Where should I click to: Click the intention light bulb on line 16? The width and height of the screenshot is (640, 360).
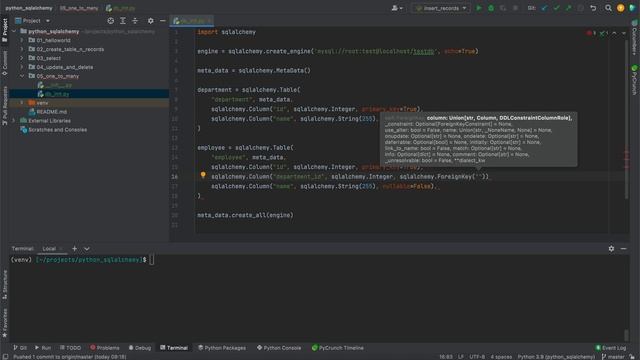coord(203,175)
